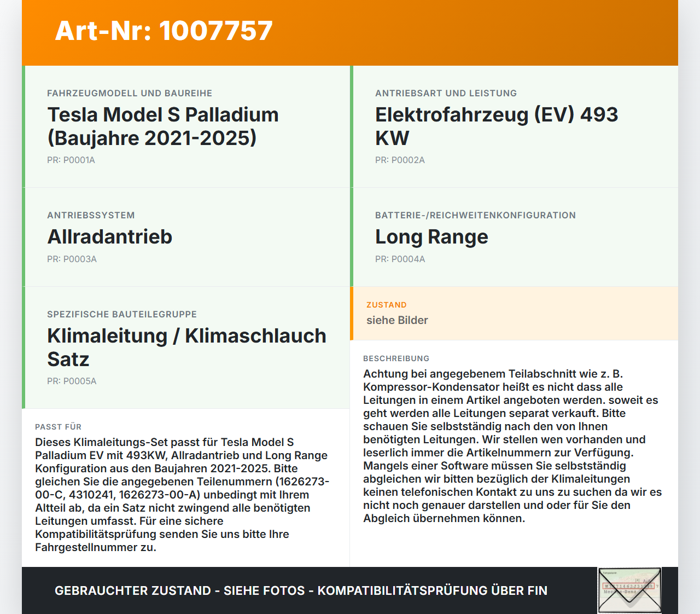Click the compatibility paragraph starting 'Dieses Klimaleitungs-Set'
The image size is (700, 614).
point(182,495)
